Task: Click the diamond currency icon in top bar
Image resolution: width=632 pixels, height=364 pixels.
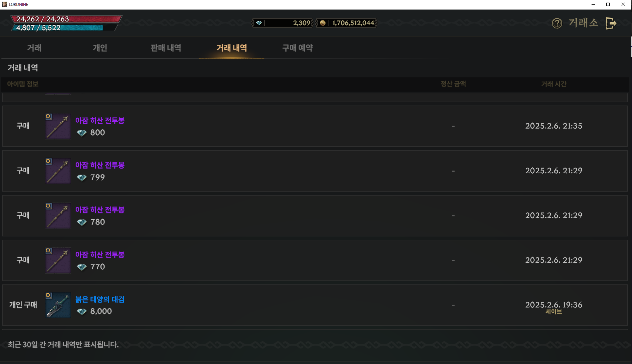Action: pos(259,23)
